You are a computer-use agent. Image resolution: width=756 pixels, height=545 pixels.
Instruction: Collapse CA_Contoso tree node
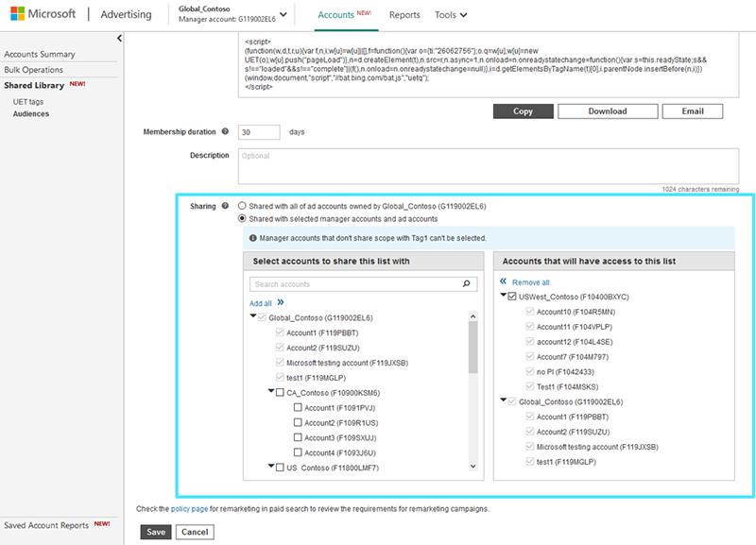click(x=271, y=391)
